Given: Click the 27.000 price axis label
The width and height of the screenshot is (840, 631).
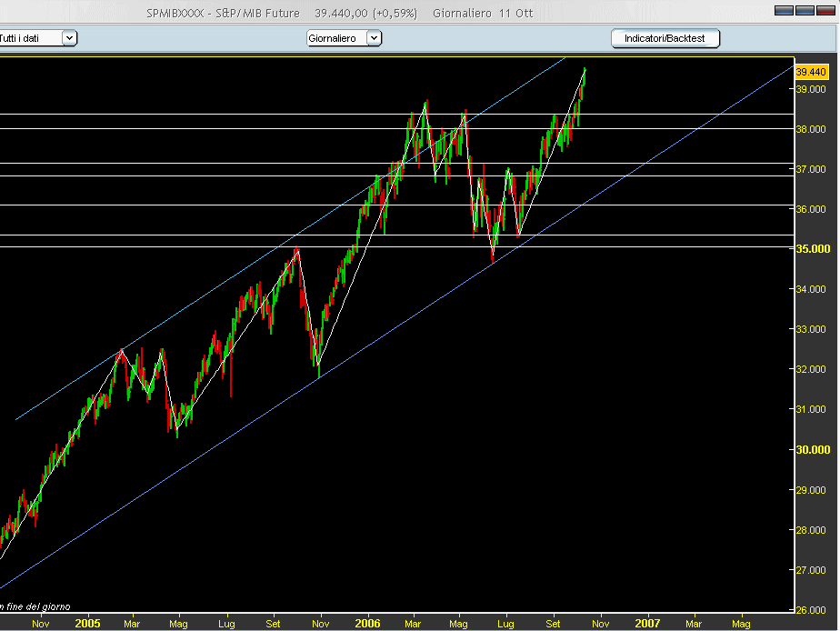Looking at the screenshot, I should (x=811, y=570).
